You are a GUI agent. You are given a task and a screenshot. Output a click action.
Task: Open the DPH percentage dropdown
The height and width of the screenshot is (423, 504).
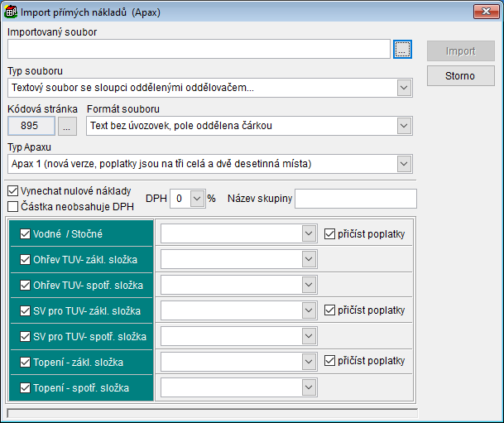pyautogui.click(x=195, y=199)
